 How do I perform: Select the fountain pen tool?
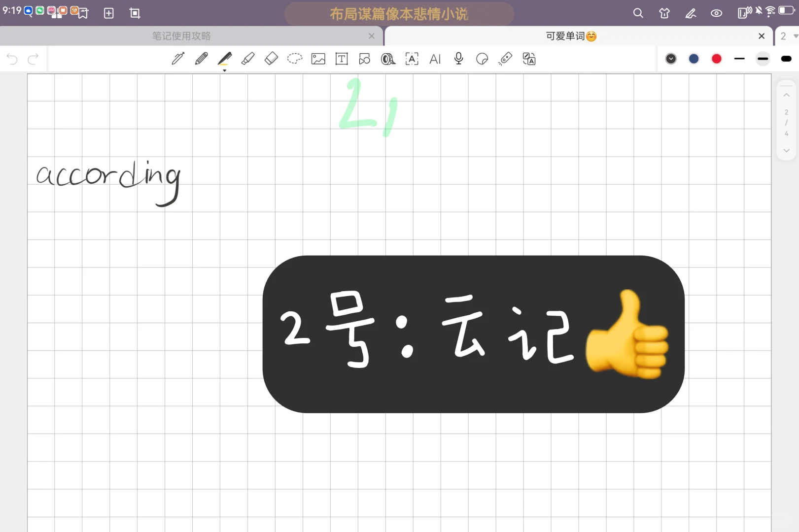coord(178,59)
